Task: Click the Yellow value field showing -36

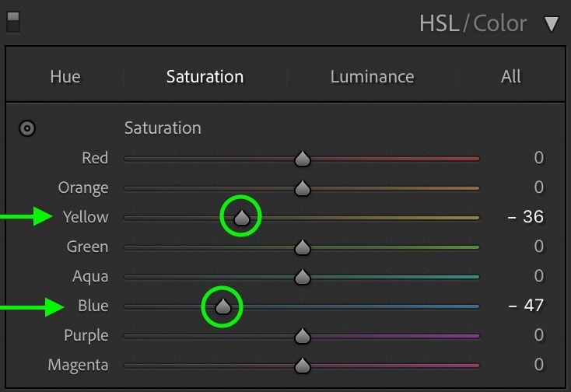Action: [525, 217]
